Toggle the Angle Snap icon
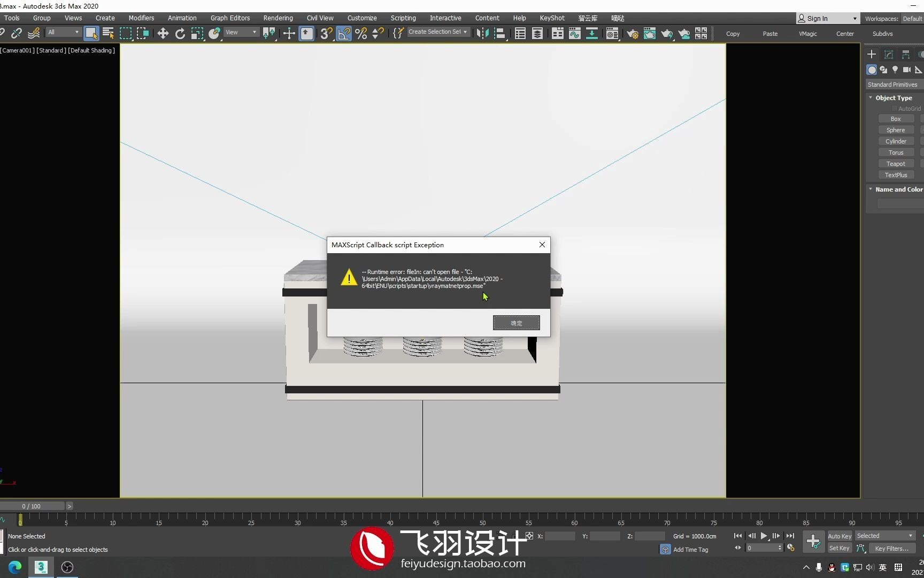Screen dimensions: 924x578 [x=344, y=33]
